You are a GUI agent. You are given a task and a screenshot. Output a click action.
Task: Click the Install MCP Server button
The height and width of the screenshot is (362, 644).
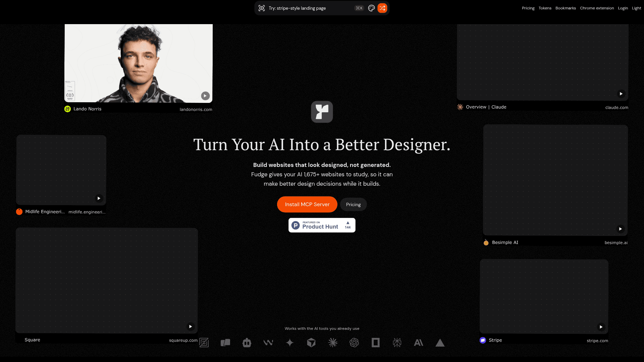[307, 204]
